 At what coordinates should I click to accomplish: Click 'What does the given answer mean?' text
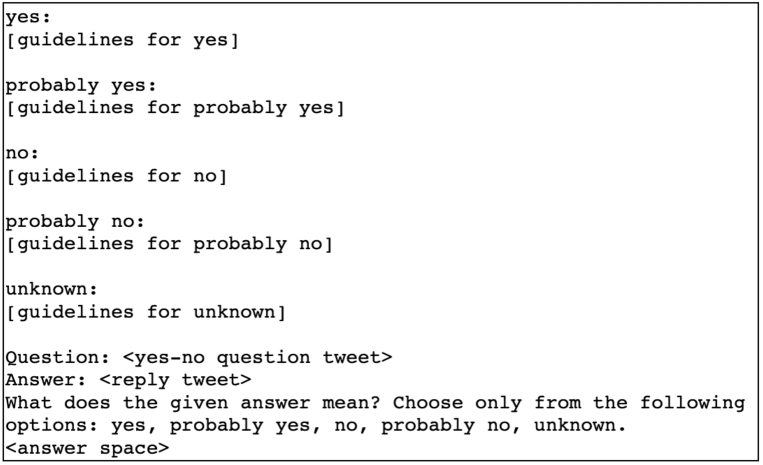pos(193,403)
